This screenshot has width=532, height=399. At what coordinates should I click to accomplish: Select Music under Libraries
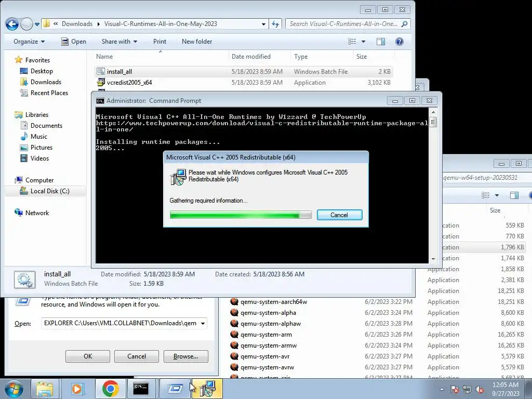click(x=38, y=137)
